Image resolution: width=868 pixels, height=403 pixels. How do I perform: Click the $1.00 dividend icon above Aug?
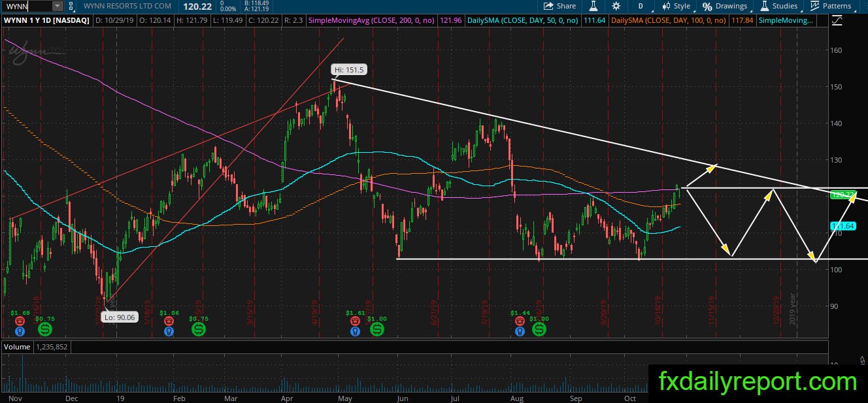pos(539,330)
